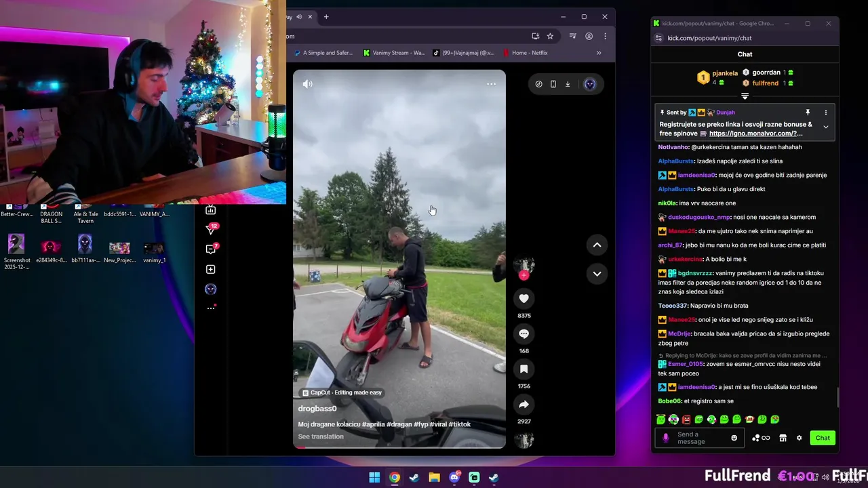Open Home - Netflix bookmark
This screenshot has height=488, width=868.
point(526,53)
